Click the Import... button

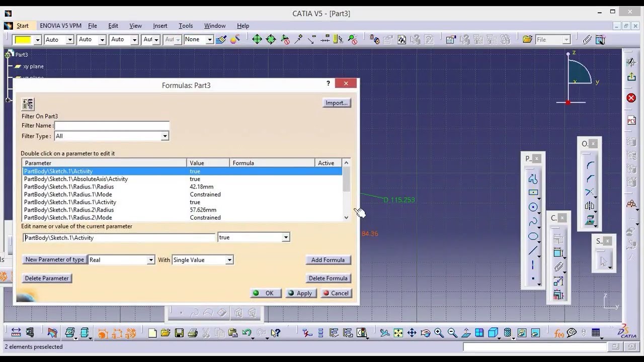[337, 103]
